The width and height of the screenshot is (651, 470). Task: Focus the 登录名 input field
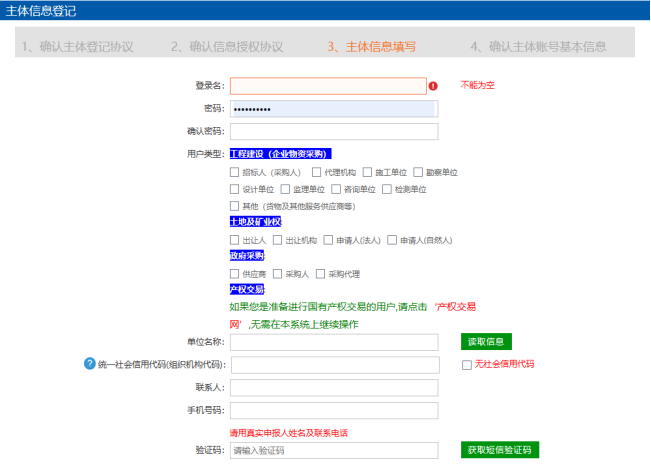click(x=328, y=86)
